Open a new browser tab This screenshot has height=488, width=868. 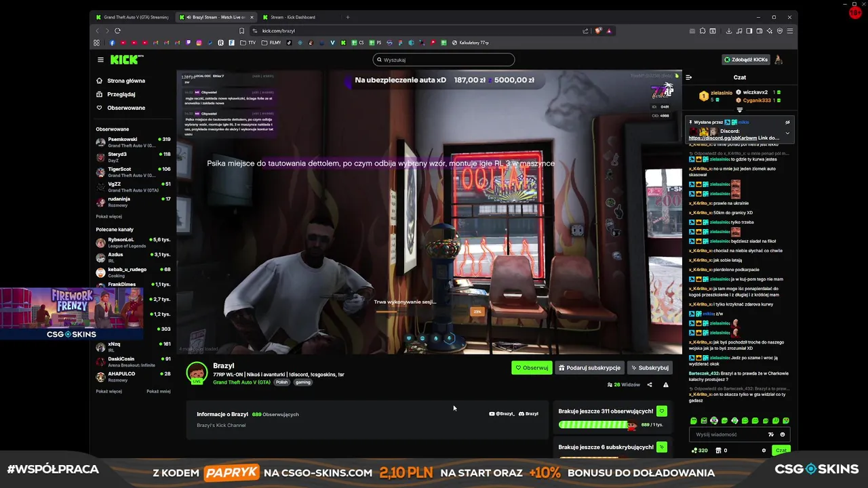tap(348, 17)
